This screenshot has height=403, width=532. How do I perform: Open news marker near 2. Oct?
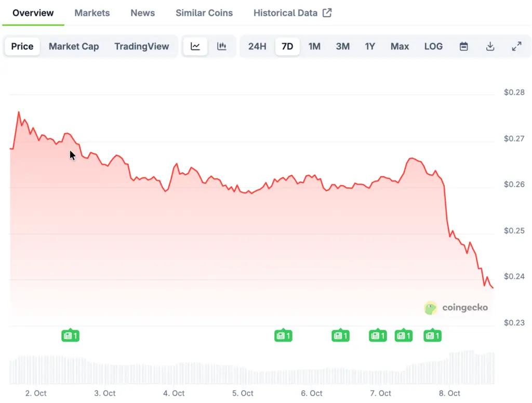(70, 336)
